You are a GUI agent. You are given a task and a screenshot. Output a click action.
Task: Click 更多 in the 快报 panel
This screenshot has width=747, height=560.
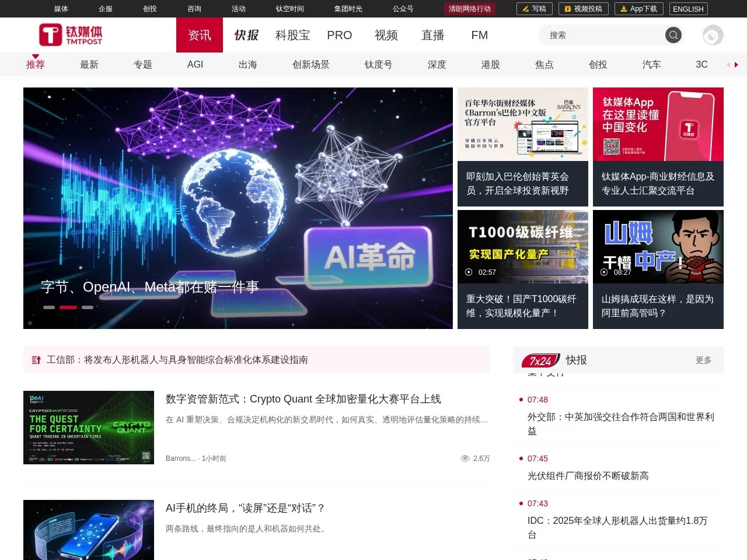(x=703, y=360)
